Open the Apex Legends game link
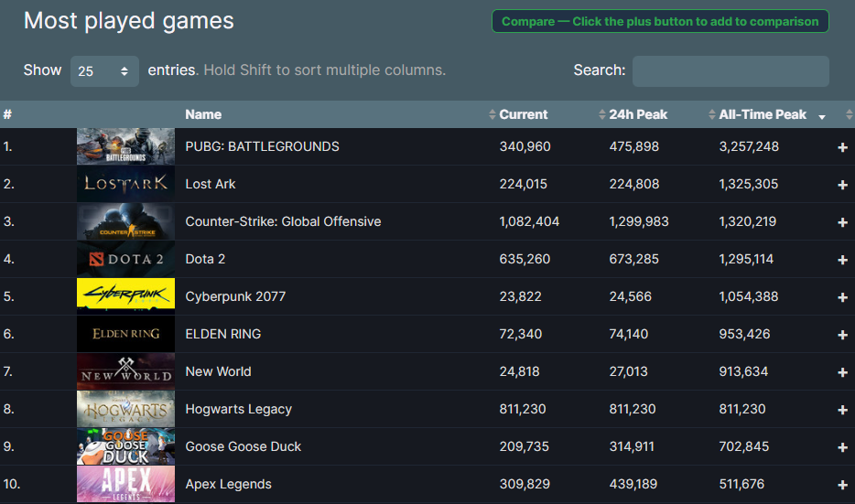 pyautogui.click(x=229, y=484)
